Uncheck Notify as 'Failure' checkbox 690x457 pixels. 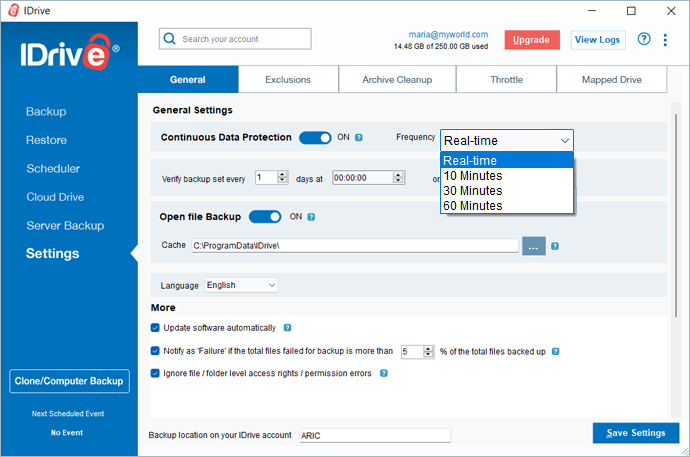(155, 351)
